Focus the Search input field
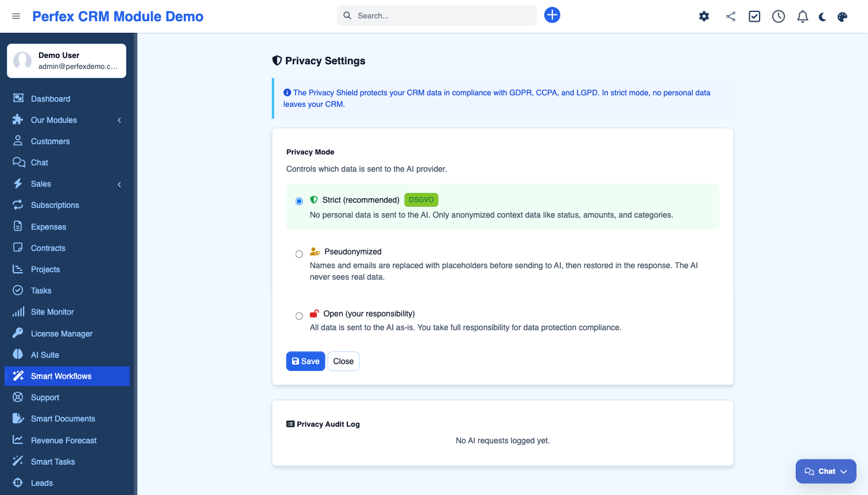Viewport: 868px width, 495px height. coord(442,16)
